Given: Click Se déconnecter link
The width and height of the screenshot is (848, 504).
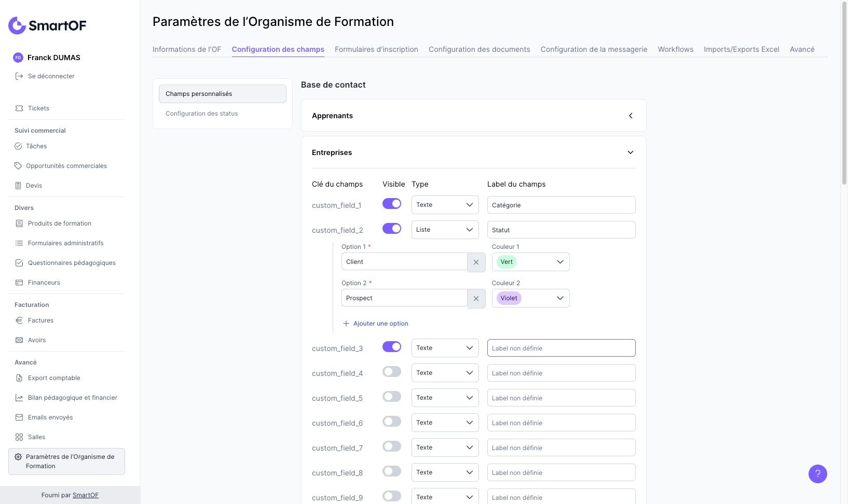Looking at the screenshot, I should coord(51,76).
